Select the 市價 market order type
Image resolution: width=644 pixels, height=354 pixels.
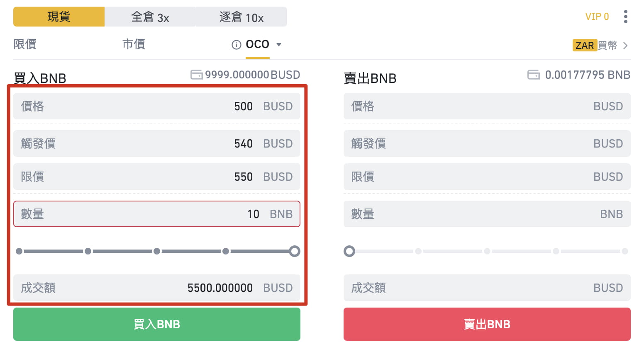point(134,44)
